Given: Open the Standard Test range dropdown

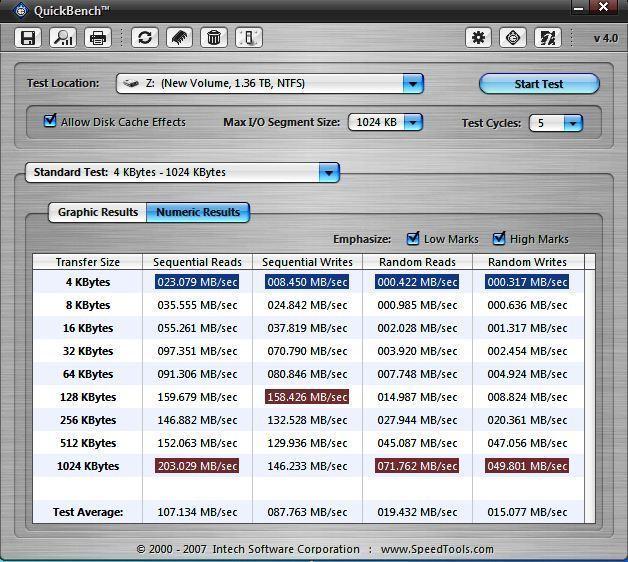Looking at the screenshot, I should (328, 173).
